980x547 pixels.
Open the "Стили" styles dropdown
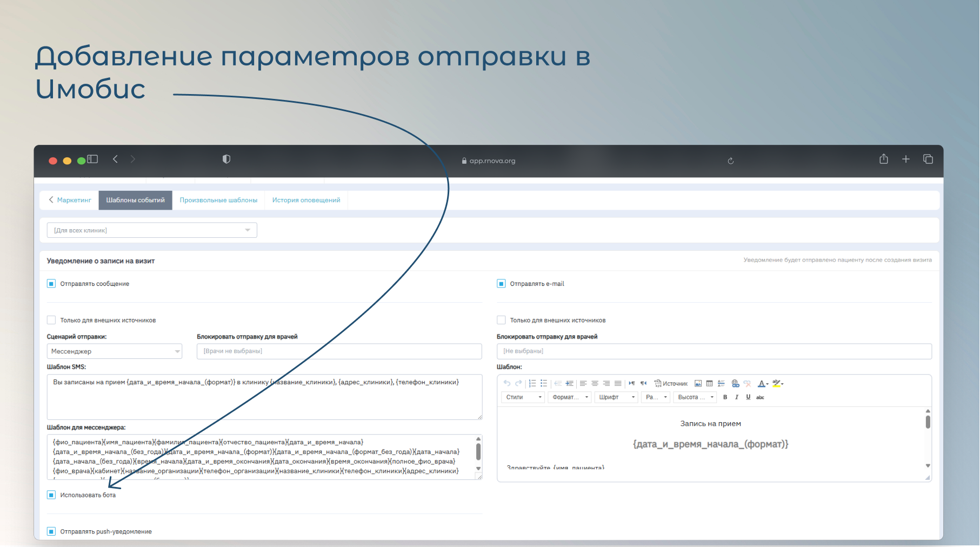(x=523, y=397)
